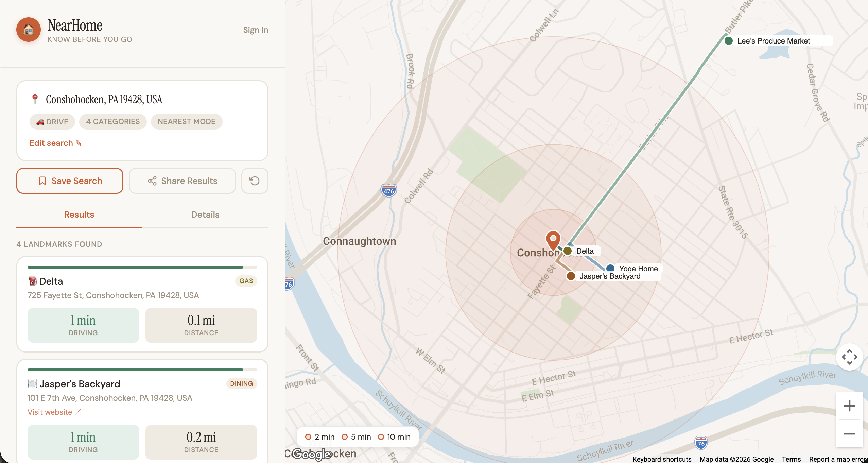Click the reset refresh arrow icon button

tap(255, 181)
